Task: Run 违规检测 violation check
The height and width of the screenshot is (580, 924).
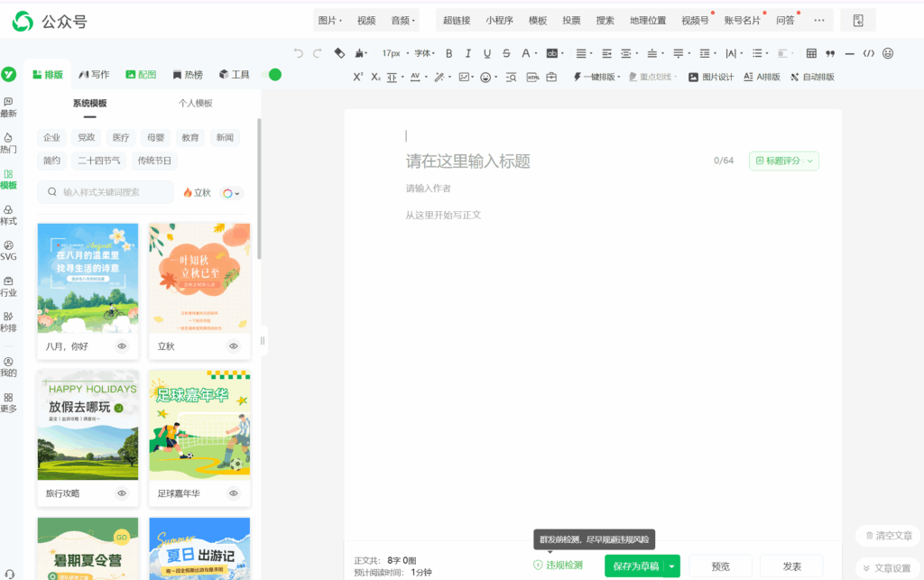Action: [x=558, y=566]
